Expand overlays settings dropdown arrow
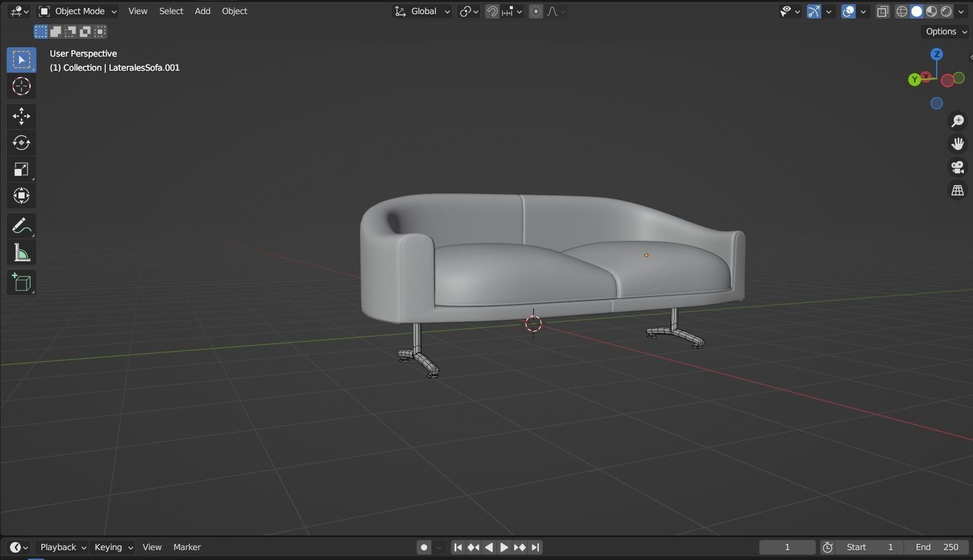Screen dimensions: 973x560 click(x=864, y=11)
